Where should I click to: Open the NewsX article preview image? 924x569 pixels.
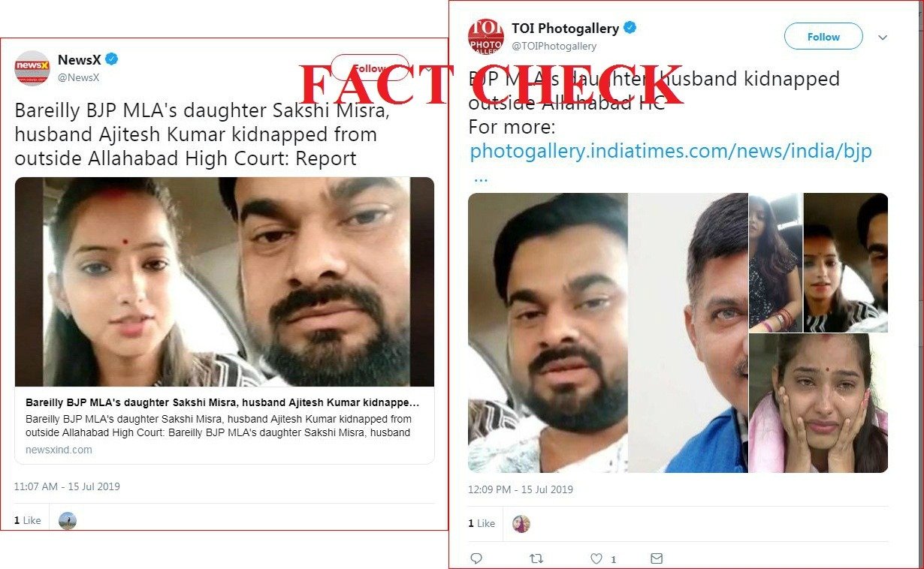point(225,281)
